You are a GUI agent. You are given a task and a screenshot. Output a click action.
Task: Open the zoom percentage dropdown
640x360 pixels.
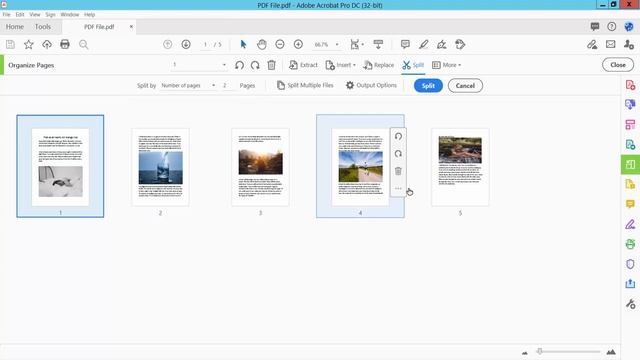tap(337, 44)
